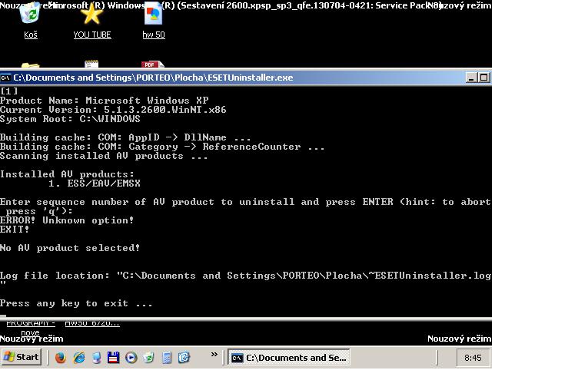Maximize the ESETUninstaller console window
The width and height of the screenshot is (588, 390).
coord(483,78)
